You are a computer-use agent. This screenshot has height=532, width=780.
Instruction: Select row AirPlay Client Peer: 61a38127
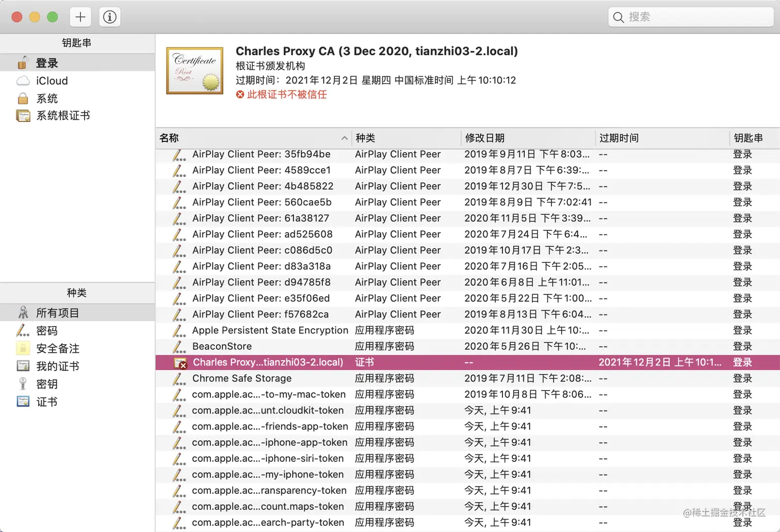pos(468,218)
